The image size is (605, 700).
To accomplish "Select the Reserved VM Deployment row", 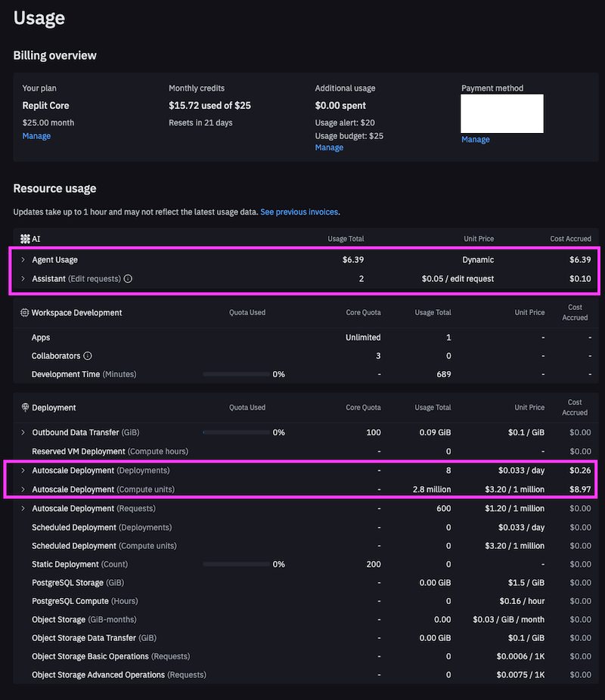I will [109, 451].
